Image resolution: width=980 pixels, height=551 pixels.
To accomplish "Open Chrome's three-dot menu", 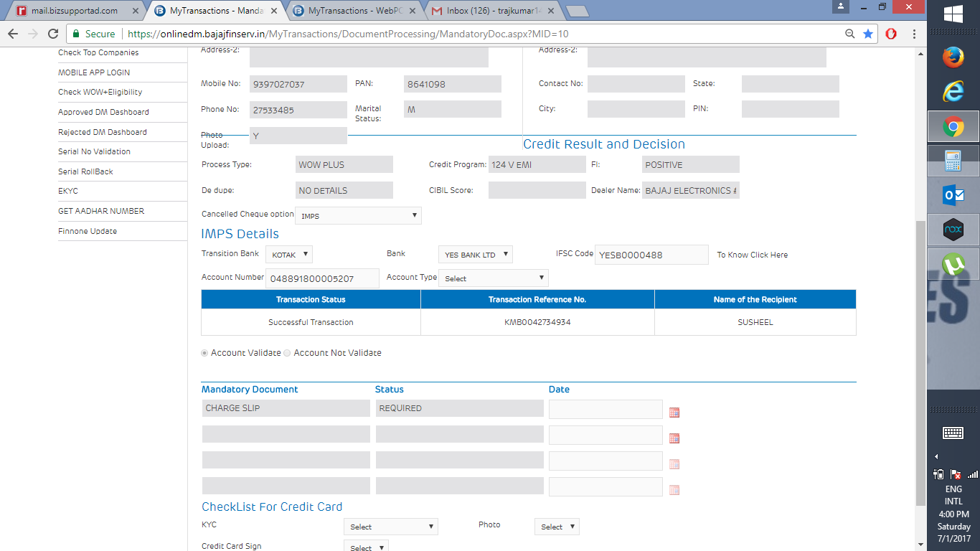I will click(x=914, y=34).
